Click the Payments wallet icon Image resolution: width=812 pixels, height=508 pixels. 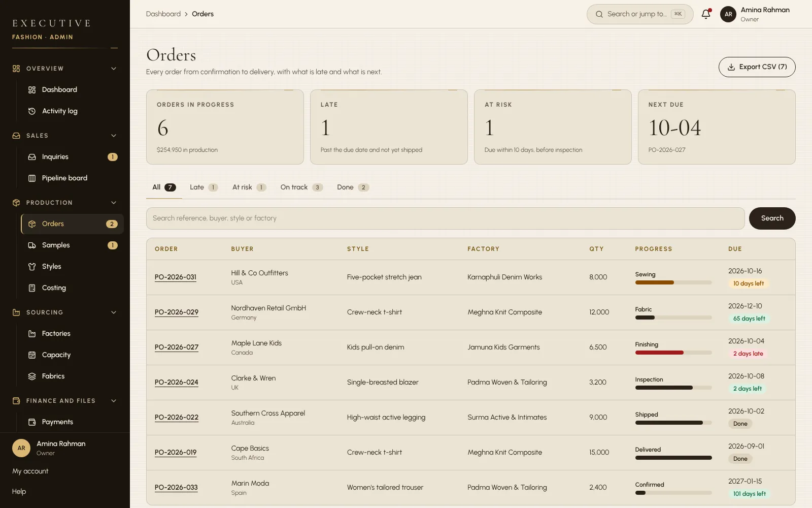tap(32, 422)
